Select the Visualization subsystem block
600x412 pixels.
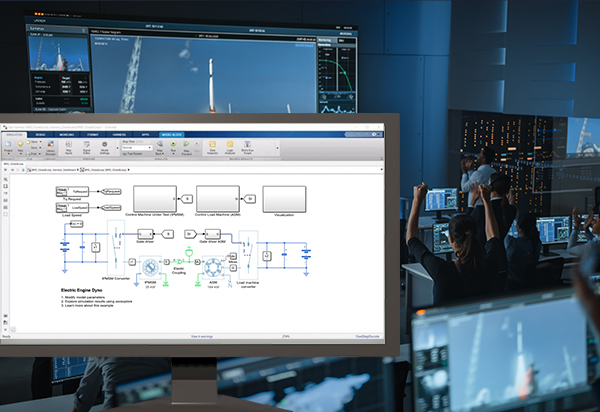283,199
